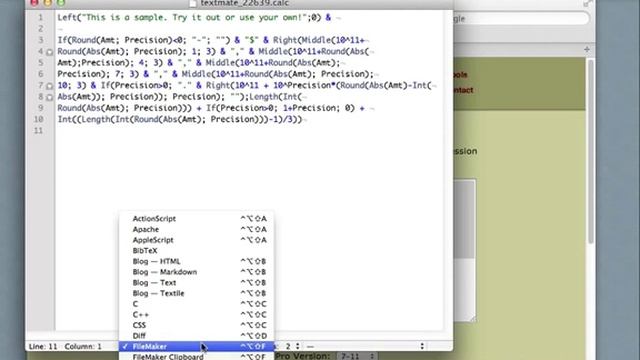Screen dimensions: 640x360
Task: Choose FileMaker Clipboard from the menu
Action: (x=196, y=356)
